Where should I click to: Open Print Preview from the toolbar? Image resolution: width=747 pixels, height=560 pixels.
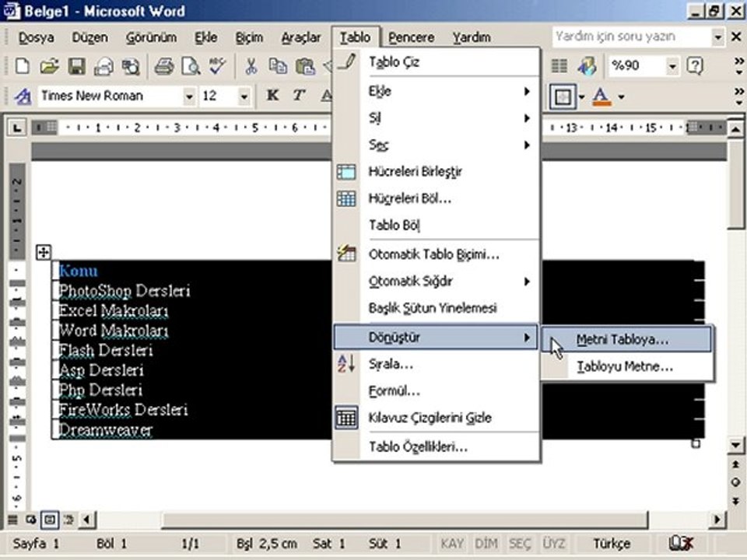pyautogui.click(x=191, y=66)
